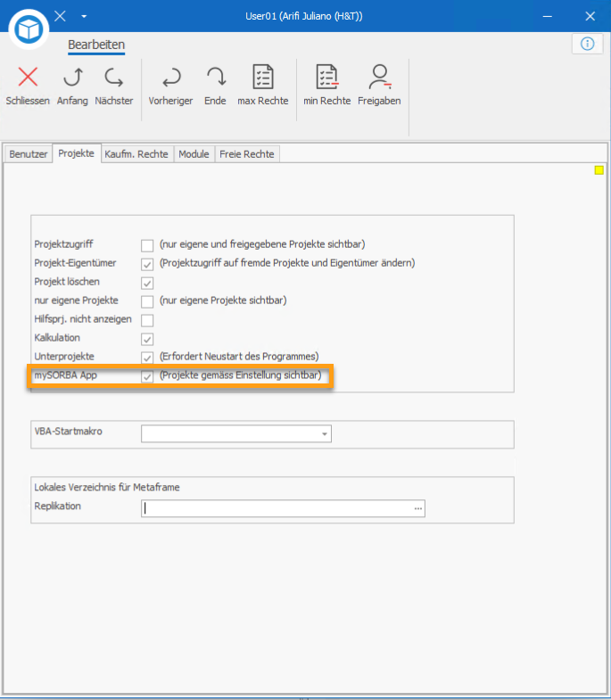Apply max Rechte checklist icon
The image size is (611, 700).
point(262,78)
